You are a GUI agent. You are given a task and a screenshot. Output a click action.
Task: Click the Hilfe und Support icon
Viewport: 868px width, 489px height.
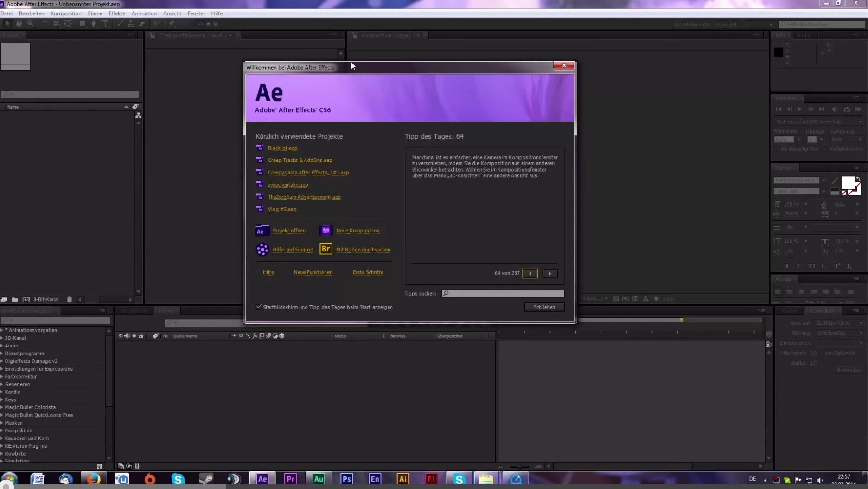pyautogui.click(x=262, y=250)
